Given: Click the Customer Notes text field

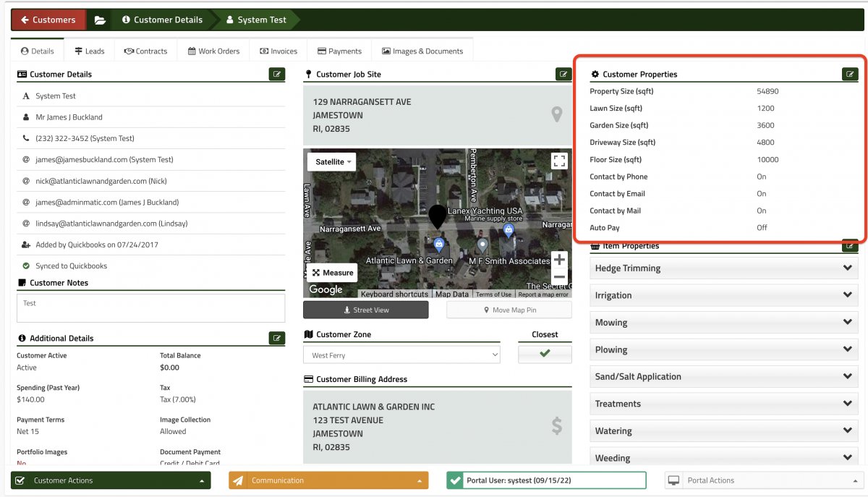Looking at the screenshot, I should pos(150,308).
